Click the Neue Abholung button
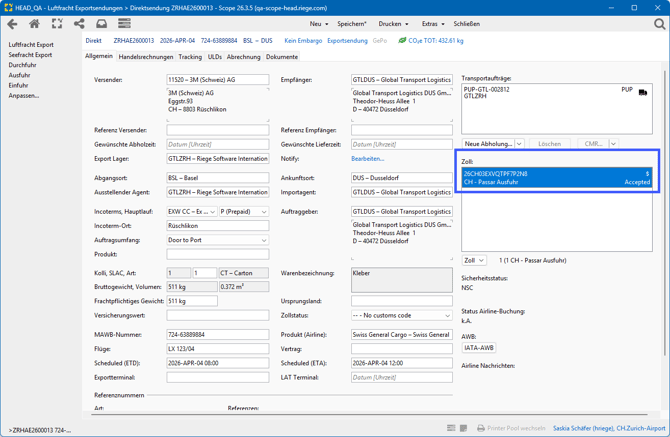The height and width of the screenshot is (437, 670). (x=488, y=144)
